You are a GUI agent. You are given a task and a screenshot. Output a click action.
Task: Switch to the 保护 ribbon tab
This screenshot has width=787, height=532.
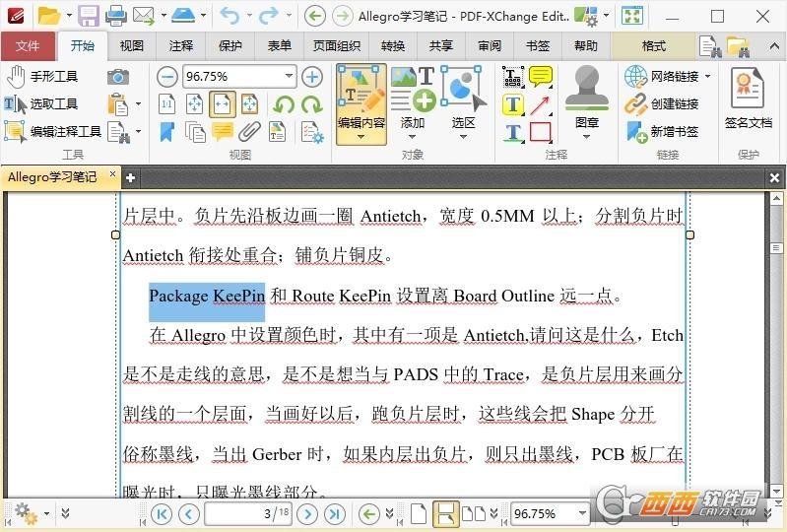click(x=230, y=45)
